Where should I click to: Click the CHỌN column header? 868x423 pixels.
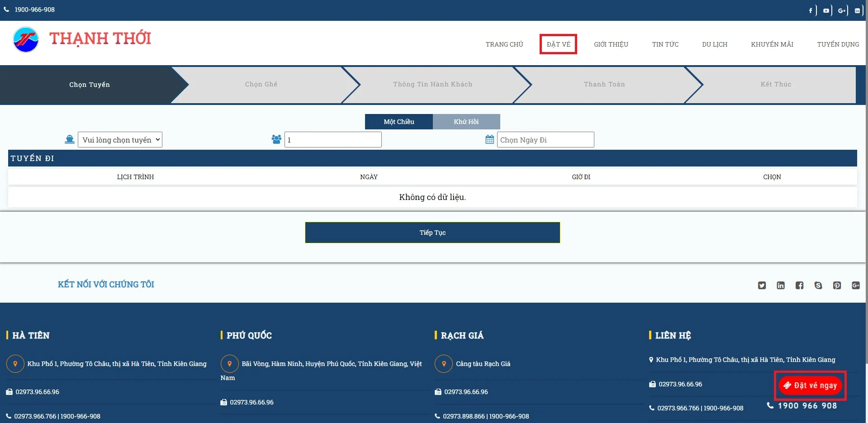pyautogui.click(x=772, y=177)
